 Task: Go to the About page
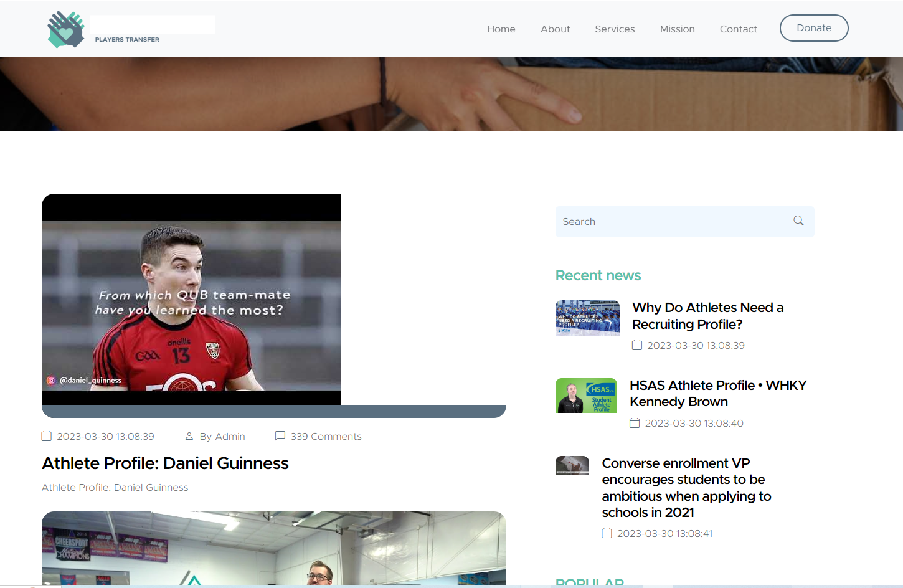click(555, 29)
